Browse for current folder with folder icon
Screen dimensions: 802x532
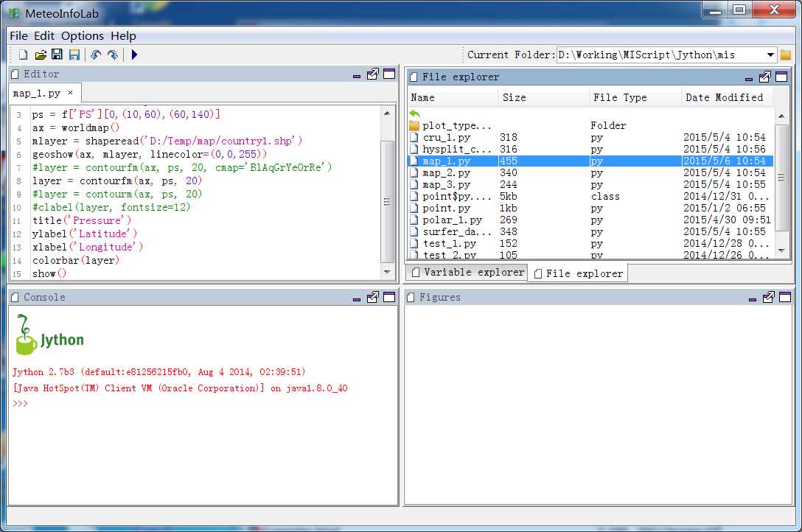coord(786,55)
